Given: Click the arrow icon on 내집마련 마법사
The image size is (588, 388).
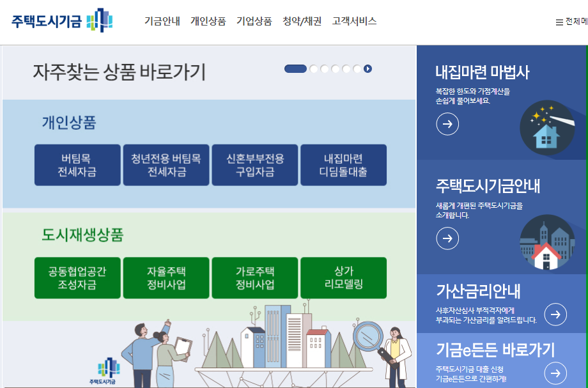Looking at the screenshot, I should pos(447,124).
